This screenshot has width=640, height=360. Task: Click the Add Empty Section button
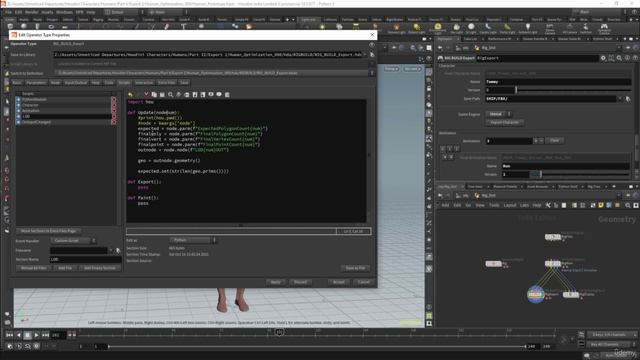point(100,268)
